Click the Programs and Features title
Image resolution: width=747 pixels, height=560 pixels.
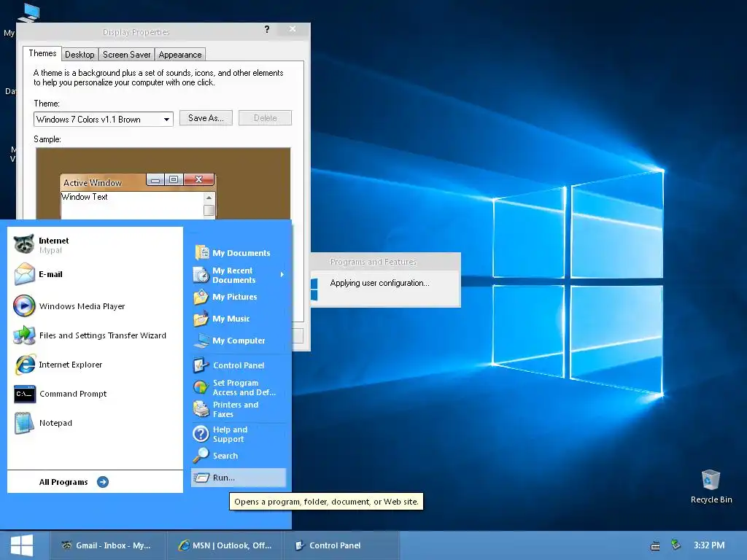tap(373, 262)
